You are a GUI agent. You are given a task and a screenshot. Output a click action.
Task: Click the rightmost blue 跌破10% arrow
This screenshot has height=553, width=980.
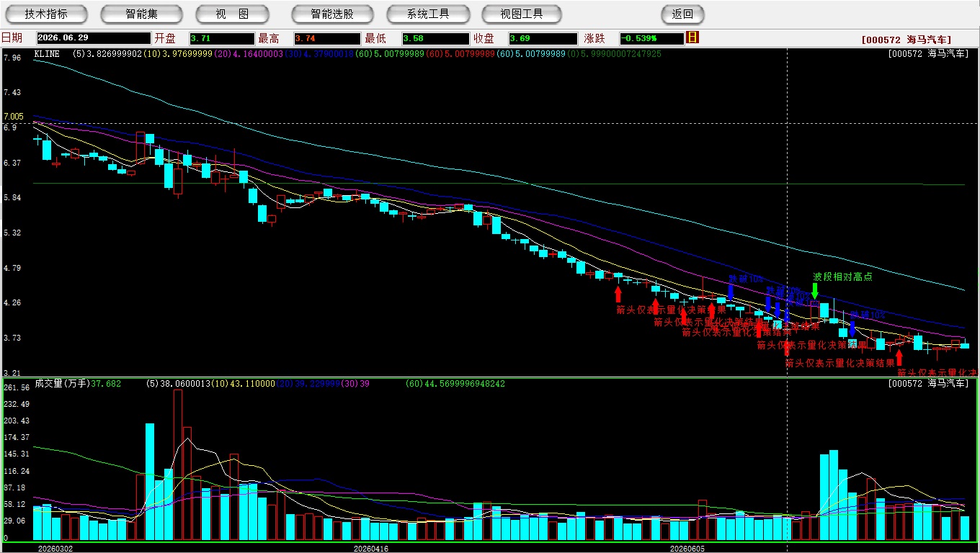tap(852, 328)
